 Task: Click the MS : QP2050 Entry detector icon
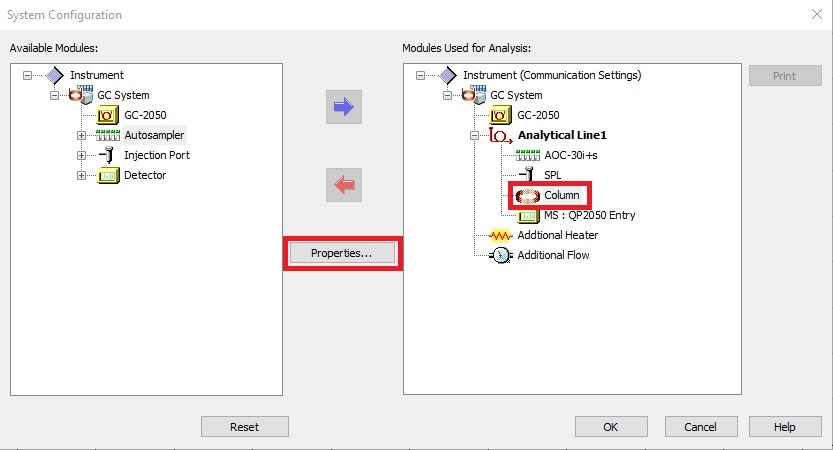tap(528, 216)
